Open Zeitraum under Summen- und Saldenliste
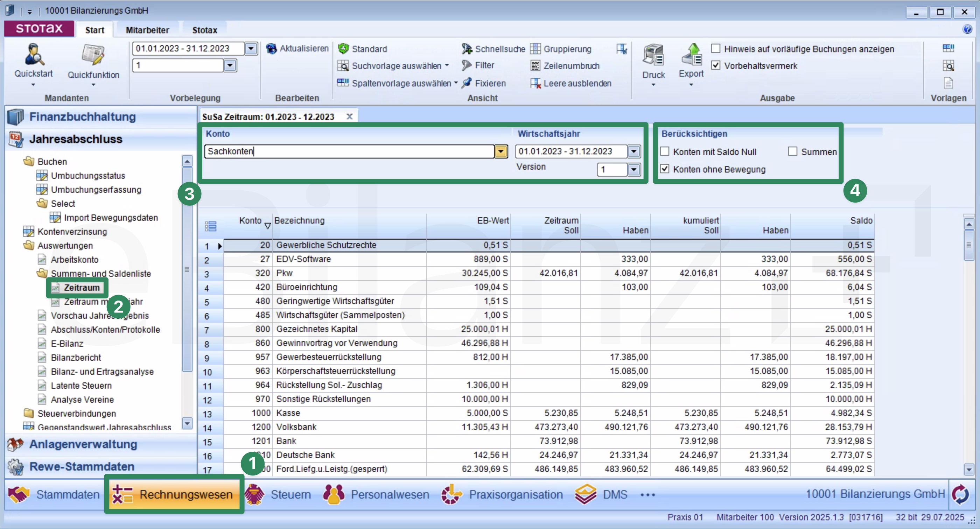 point(82,288)
